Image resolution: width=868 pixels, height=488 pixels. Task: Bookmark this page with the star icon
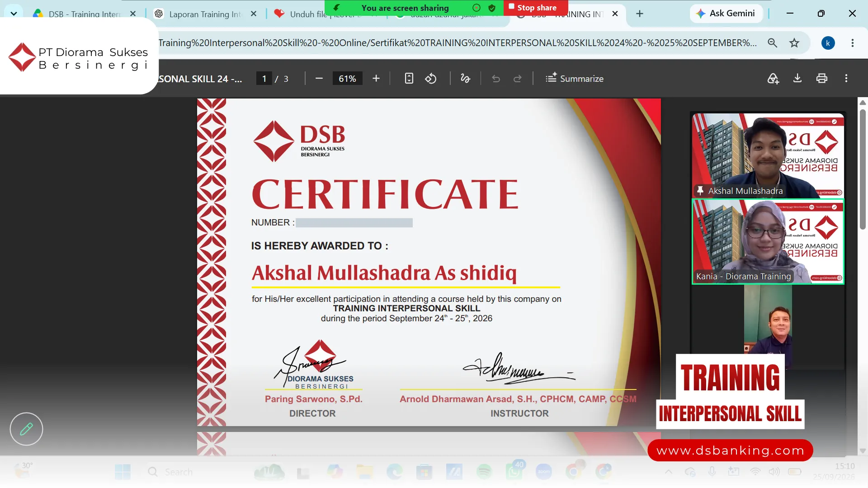point(794,43)
